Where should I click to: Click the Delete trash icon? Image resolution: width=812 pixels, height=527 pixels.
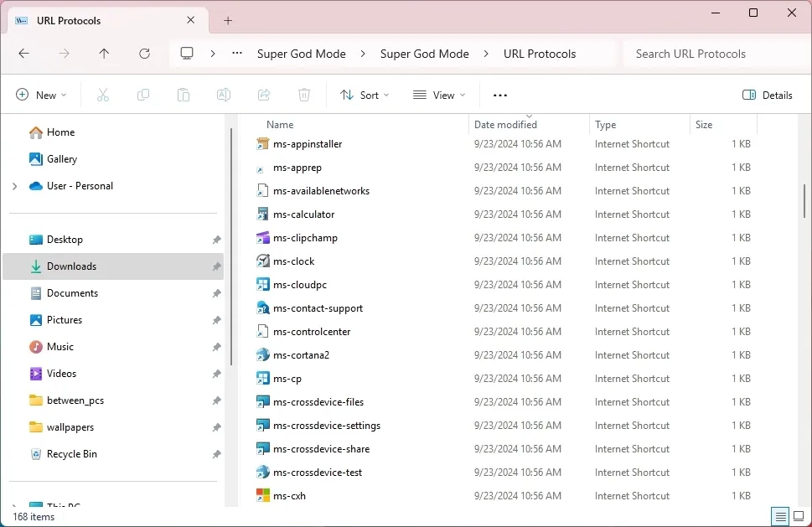click(303, 95)
